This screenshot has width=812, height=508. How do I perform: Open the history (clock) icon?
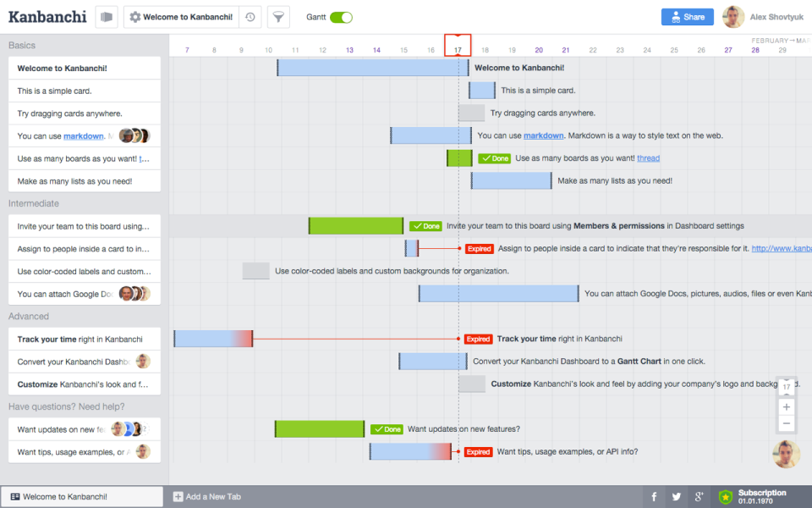(x=251, y=16)
